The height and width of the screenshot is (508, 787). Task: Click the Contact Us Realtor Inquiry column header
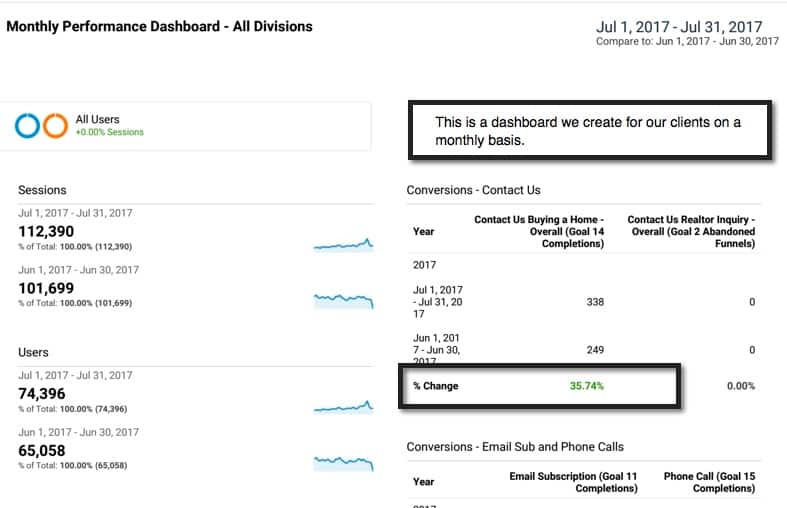[x=690, y=231]
